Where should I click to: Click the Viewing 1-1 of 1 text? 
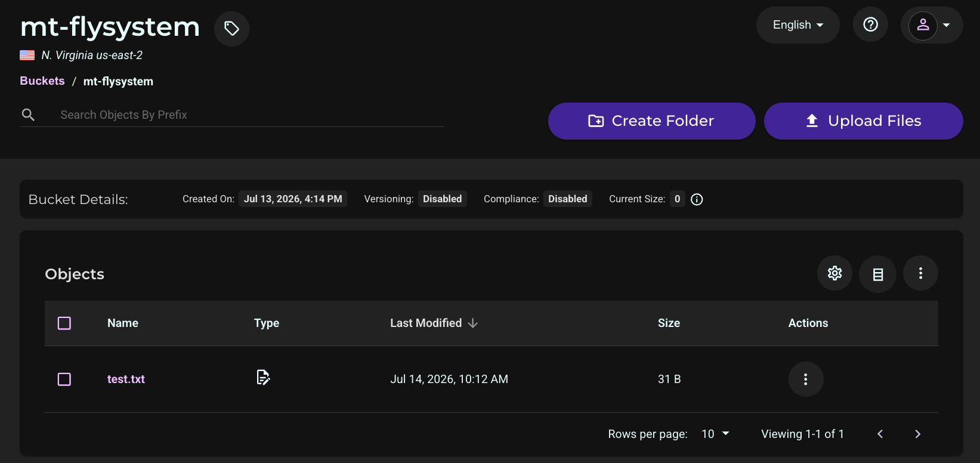(x=802, y=434)
